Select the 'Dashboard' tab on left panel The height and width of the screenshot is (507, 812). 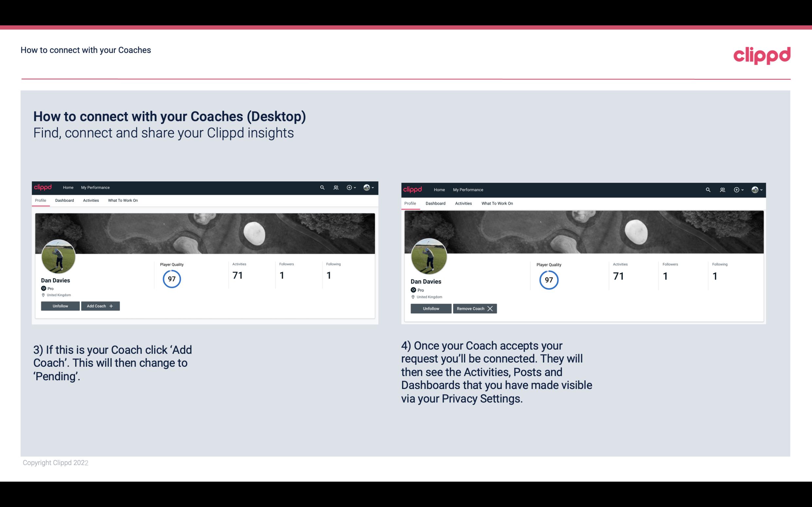click(64, 200)
